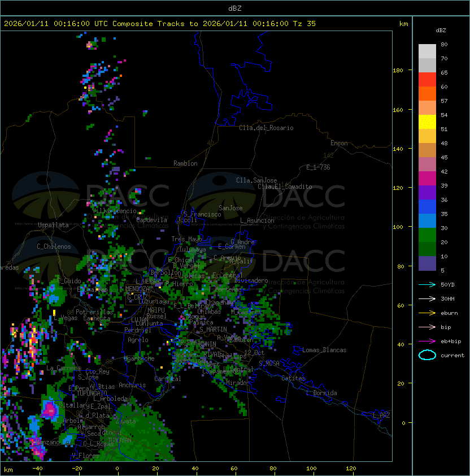The height and width of the screenshot is (476, 470).
Task: Click the MAIPU map label
Action: (x=156, y=310)
